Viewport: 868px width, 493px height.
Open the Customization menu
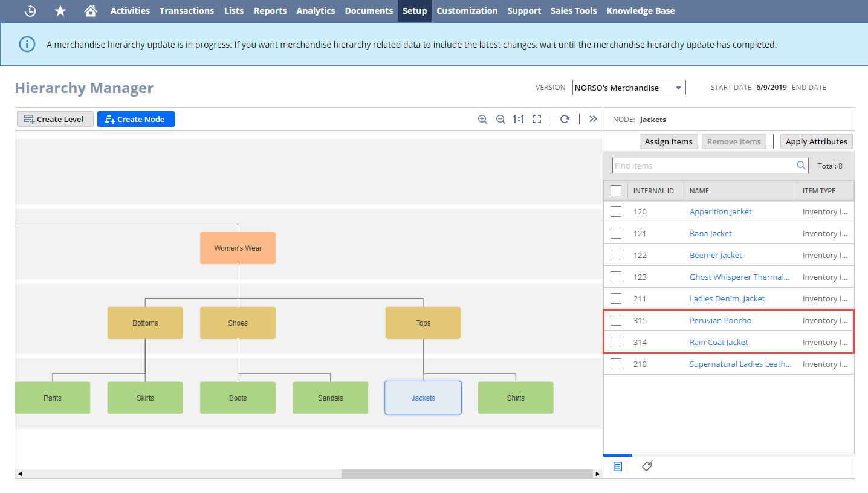(x=467, y=11)
